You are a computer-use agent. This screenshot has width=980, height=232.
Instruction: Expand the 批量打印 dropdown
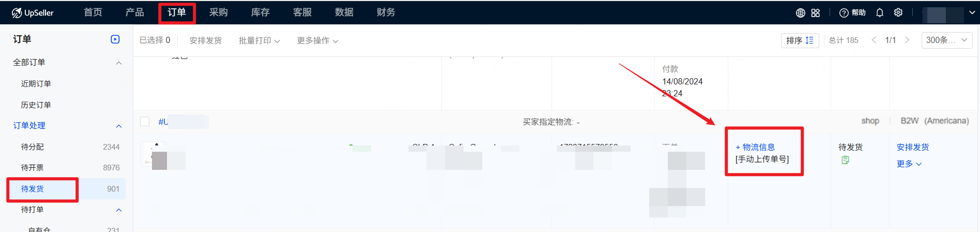tap(259, 40)
